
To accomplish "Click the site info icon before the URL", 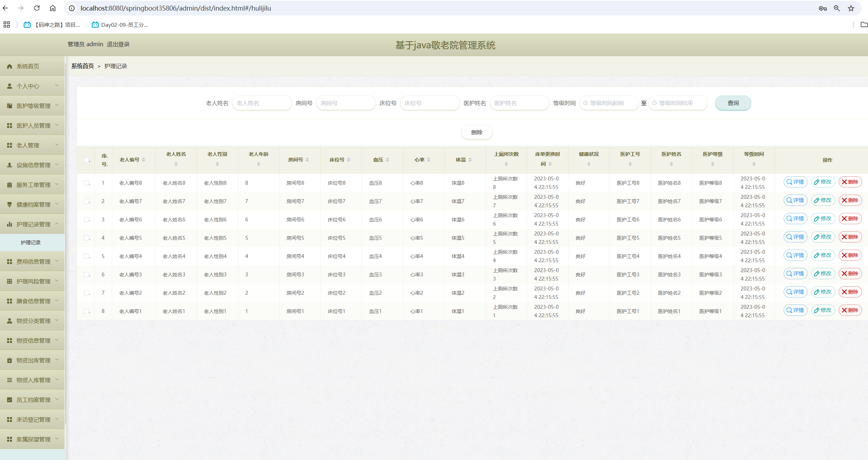I will click(x=72, y=8).
